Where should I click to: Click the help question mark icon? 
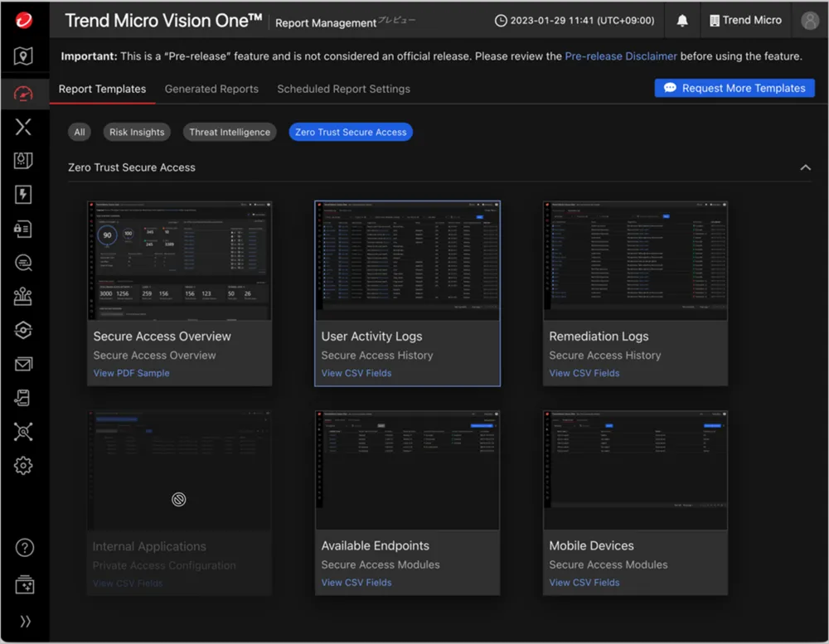click(25, 547)
